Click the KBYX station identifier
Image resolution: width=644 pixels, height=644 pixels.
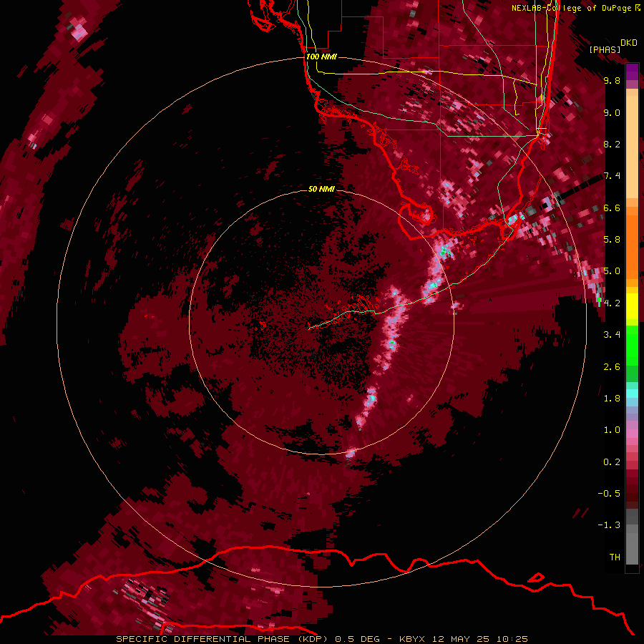click(x=413, y=639)
